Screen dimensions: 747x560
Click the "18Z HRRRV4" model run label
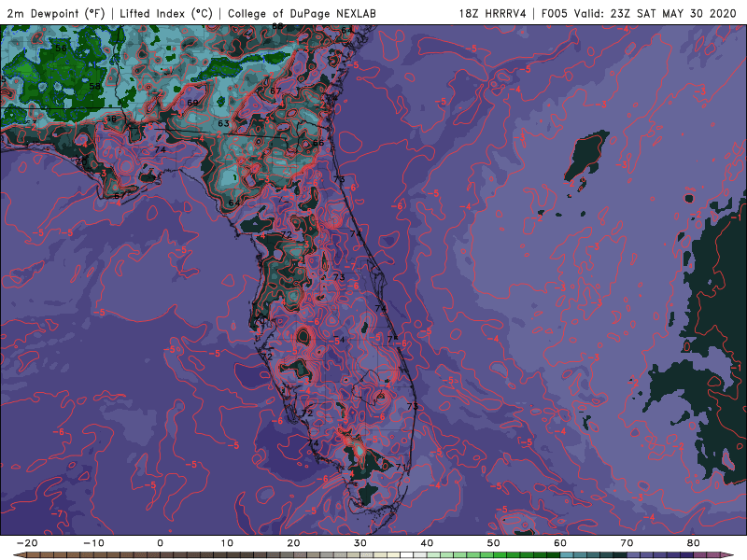[x=492, y=13]
